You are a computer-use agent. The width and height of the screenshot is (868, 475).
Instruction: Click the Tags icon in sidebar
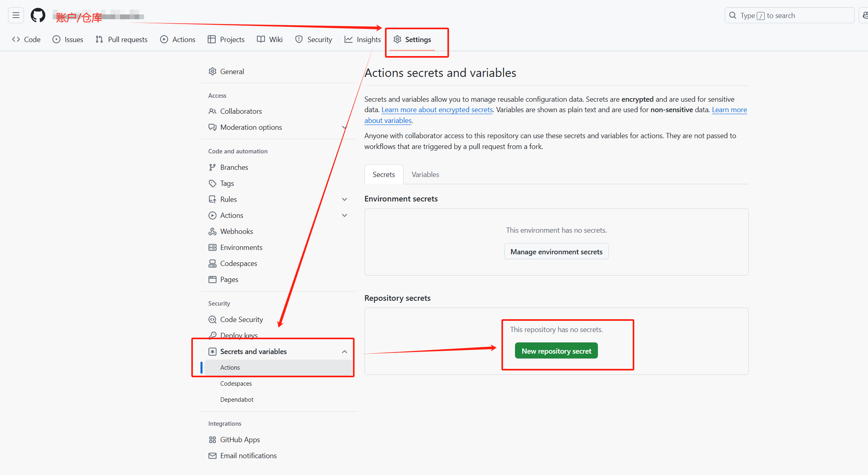pyautogui.click(x=212, y=183)
